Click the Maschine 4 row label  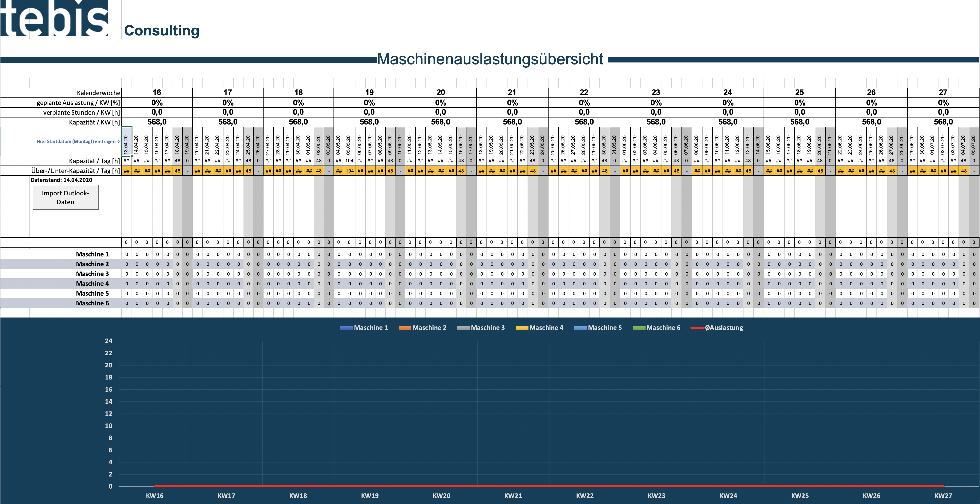pos(92,283)
